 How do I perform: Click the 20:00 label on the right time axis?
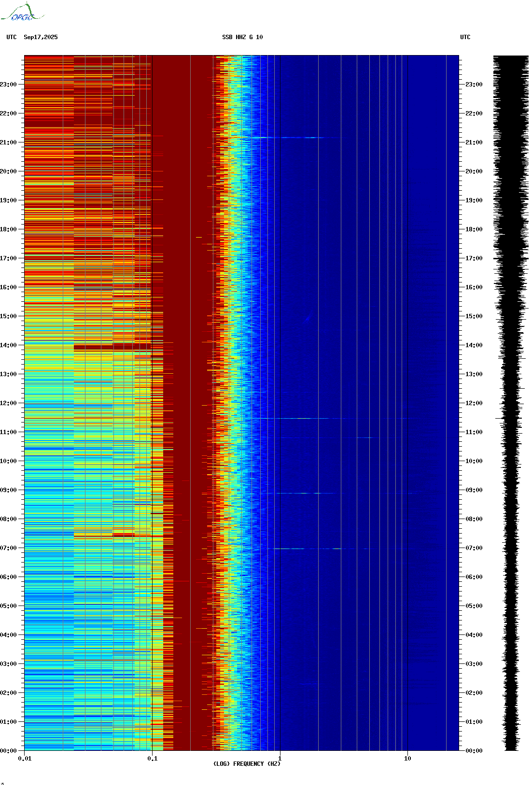click(474, 171)
